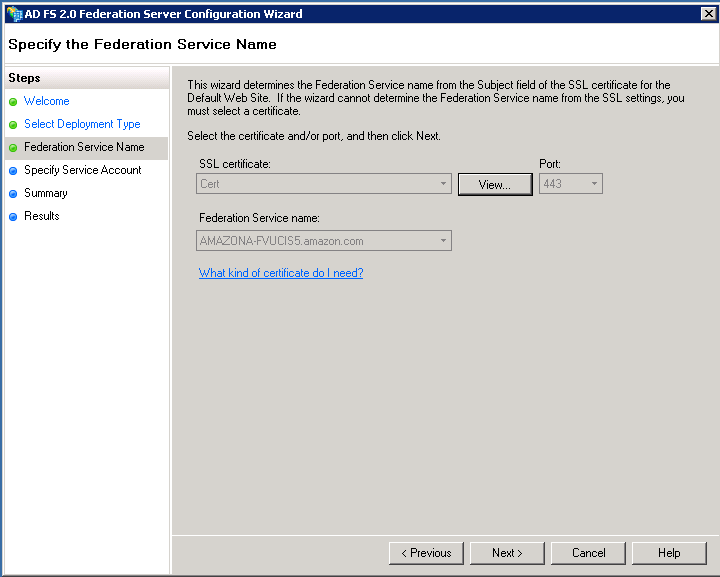Click the green bullet beside Welcome

click(13, 101)
